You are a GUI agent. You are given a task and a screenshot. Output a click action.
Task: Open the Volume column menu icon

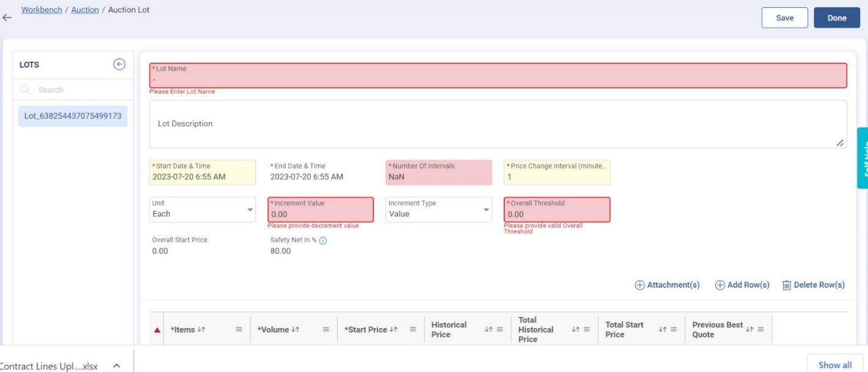click(x=326, y=330)
